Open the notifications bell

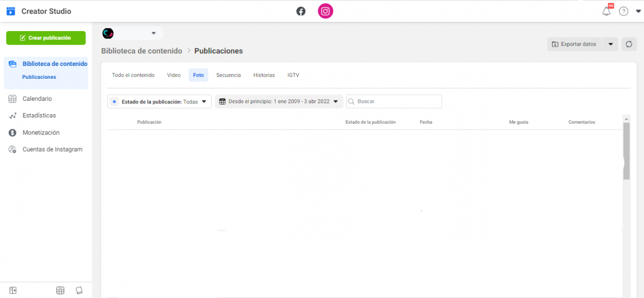pyautogui.click(x=606, y=11)
